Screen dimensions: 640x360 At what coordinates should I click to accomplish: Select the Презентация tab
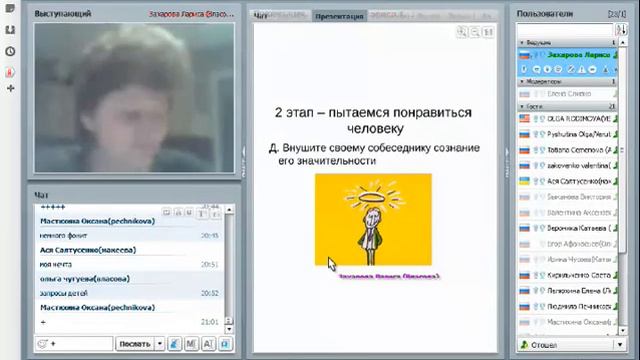339,16
